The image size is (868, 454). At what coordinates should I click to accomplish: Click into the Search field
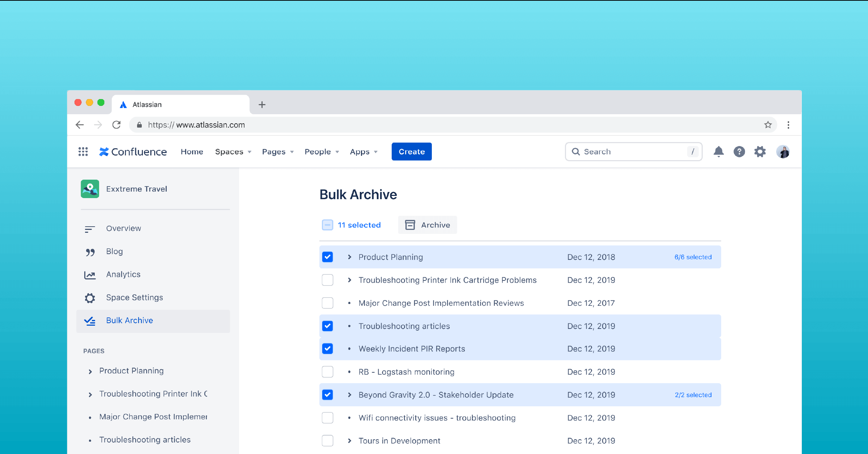click(x=634, y=152)
